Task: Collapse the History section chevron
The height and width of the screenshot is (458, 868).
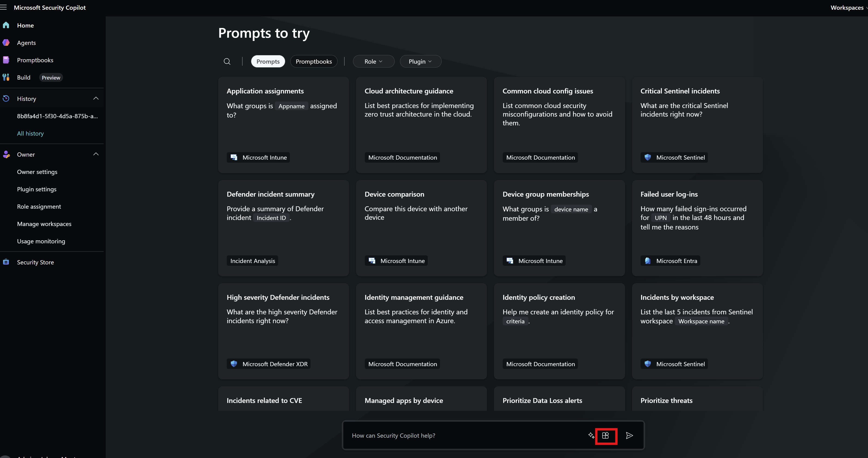Action: click(x=96, y=98)
